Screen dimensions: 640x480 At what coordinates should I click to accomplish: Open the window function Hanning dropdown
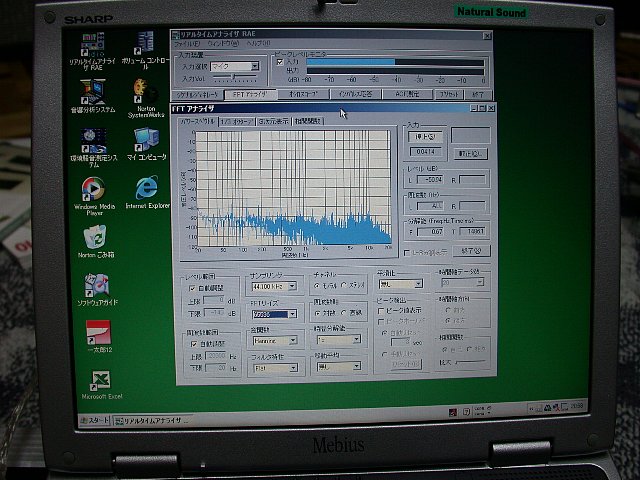pos(294,340)
